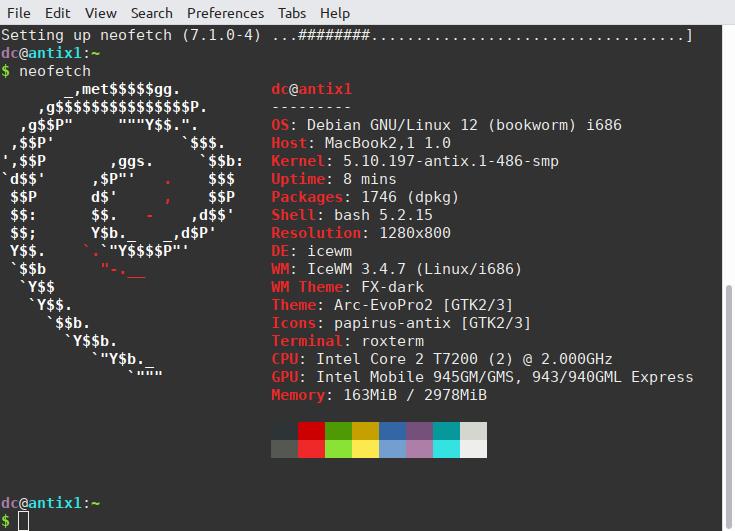Open the Edit menu
Viewport: 735px width, 531px height.
point(57,13)
